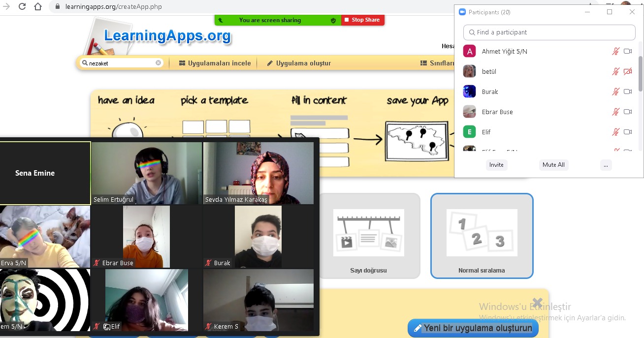
Task: Reload the page with refresh icon
Action: click(x=22, y=7)
